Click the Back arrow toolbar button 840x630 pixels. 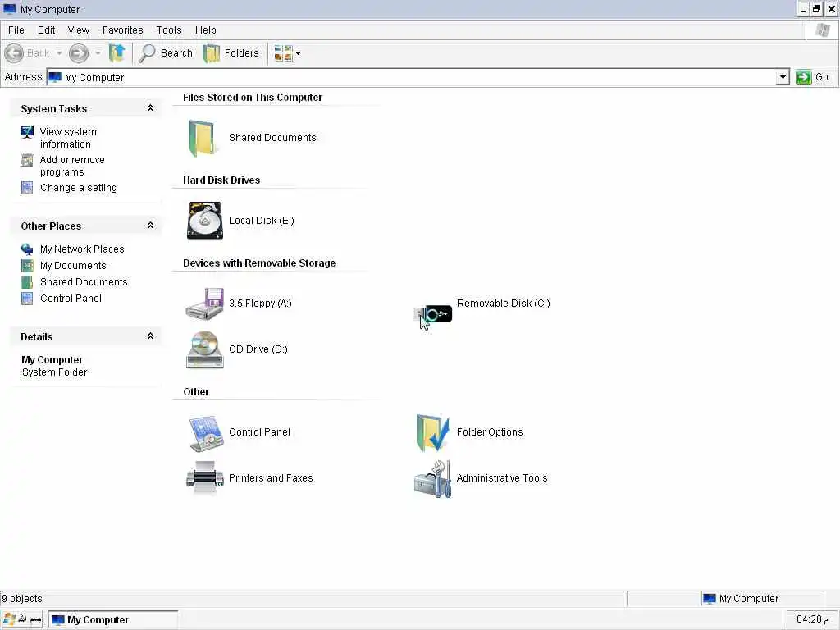coord(14,53)
